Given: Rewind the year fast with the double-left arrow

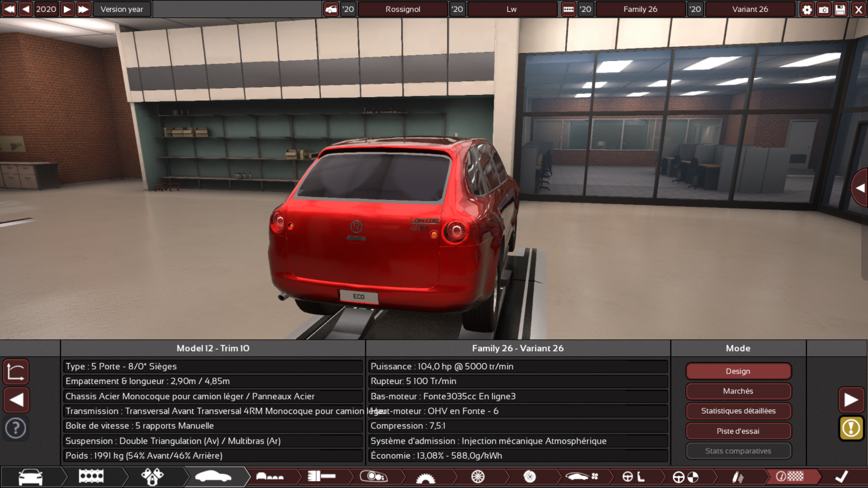Looking at the screenshot, I should pyautogui.click(x=9, y=9).
